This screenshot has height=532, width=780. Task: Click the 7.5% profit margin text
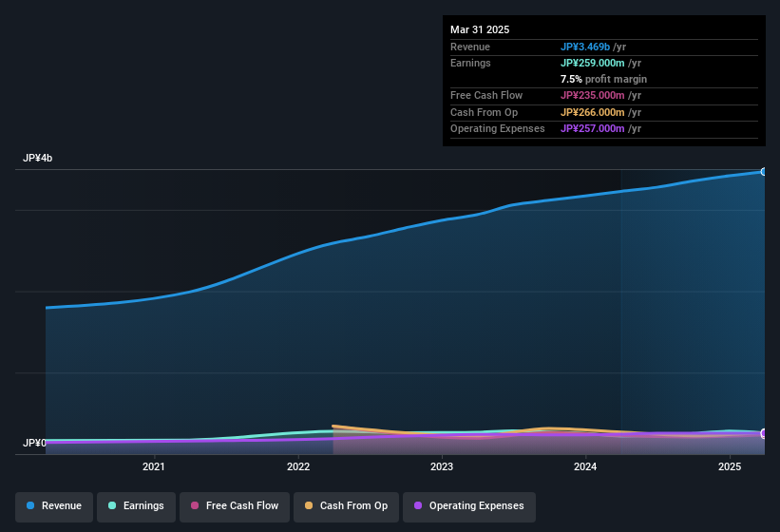click(603, 79)
